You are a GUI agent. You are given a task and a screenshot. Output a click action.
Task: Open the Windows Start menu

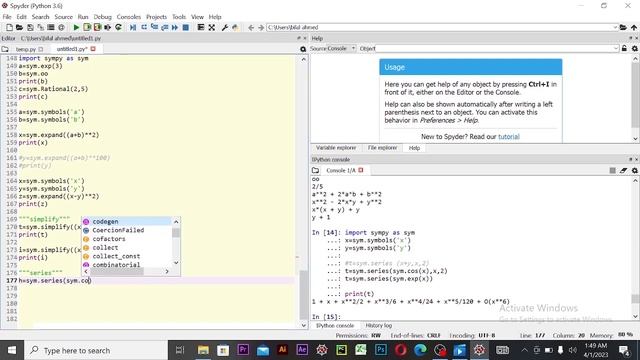(12, 350)
